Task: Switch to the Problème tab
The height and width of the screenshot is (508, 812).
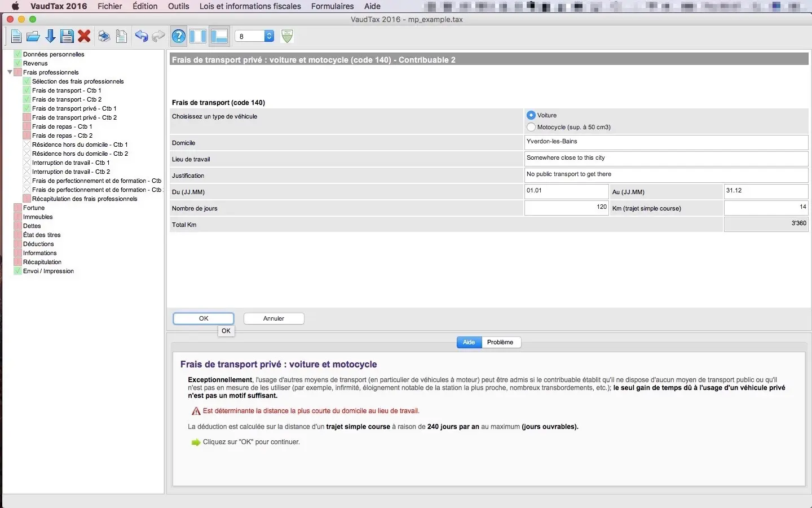Action: (500, 342)
